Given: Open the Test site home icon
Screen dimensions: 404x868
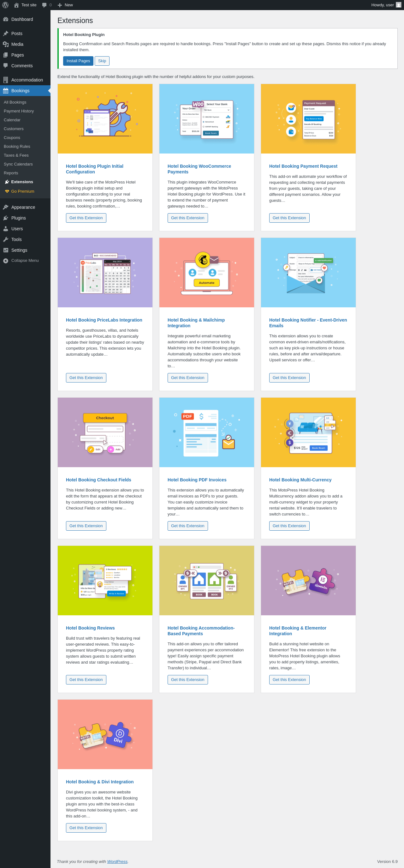Looking at the screenshot, I should (x=16, y=5).
